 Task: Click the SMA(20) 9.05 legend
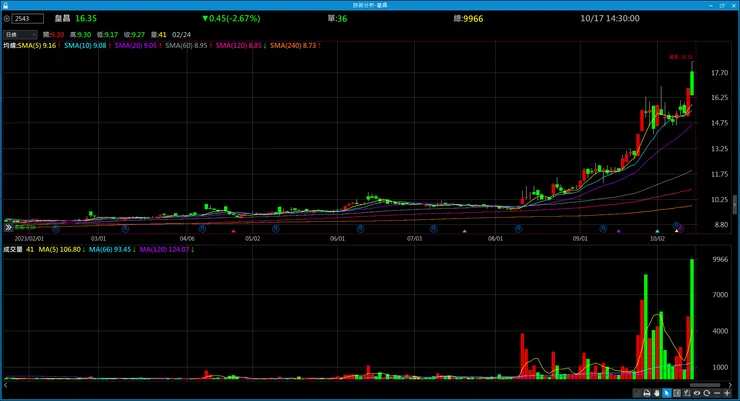click(x=138, y=46)
